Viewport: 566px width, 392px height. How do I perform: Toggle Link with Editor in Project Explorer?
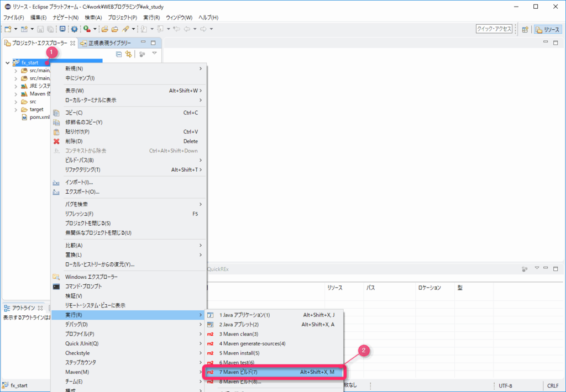pyautogui.click(x=128, y=54)
